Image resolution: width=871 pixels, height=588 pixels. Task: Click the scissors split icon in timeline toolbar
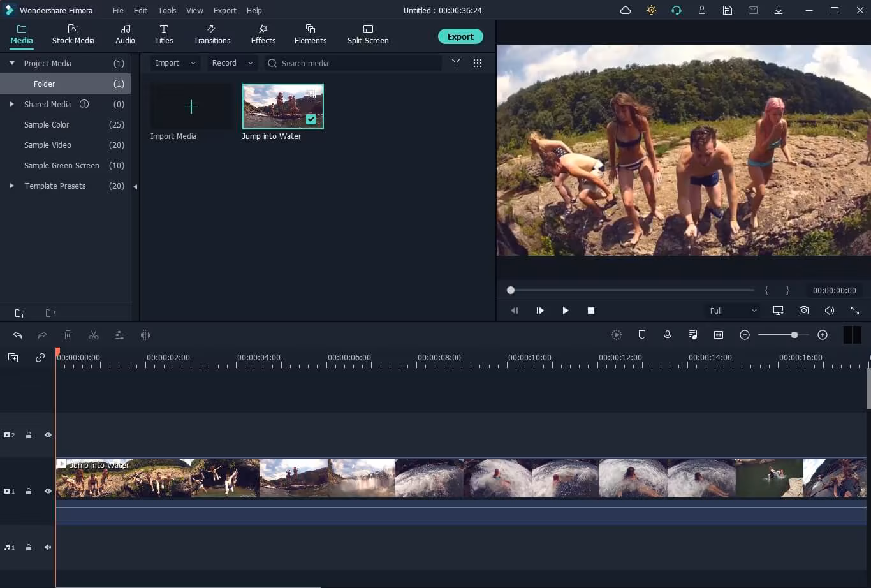pyautogui.click(x=94, y=335)
